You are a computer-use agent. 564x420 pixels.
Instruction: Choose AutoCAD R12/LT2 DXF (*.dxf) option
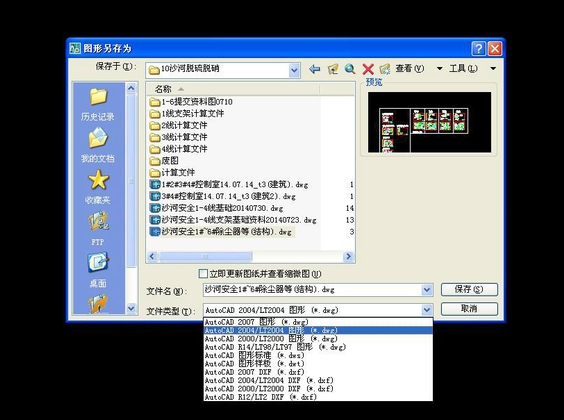318,397
